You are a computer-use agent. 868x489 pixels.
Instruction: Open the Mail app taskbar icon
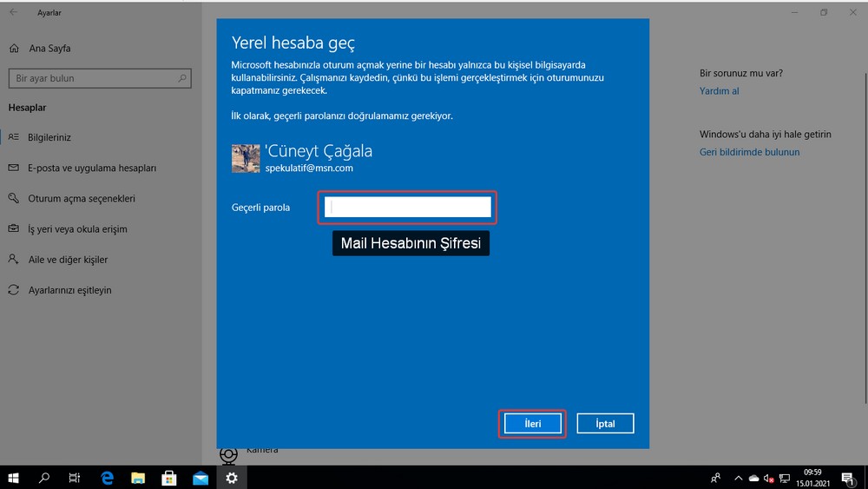pyautogui.click(x=201, y=477)
